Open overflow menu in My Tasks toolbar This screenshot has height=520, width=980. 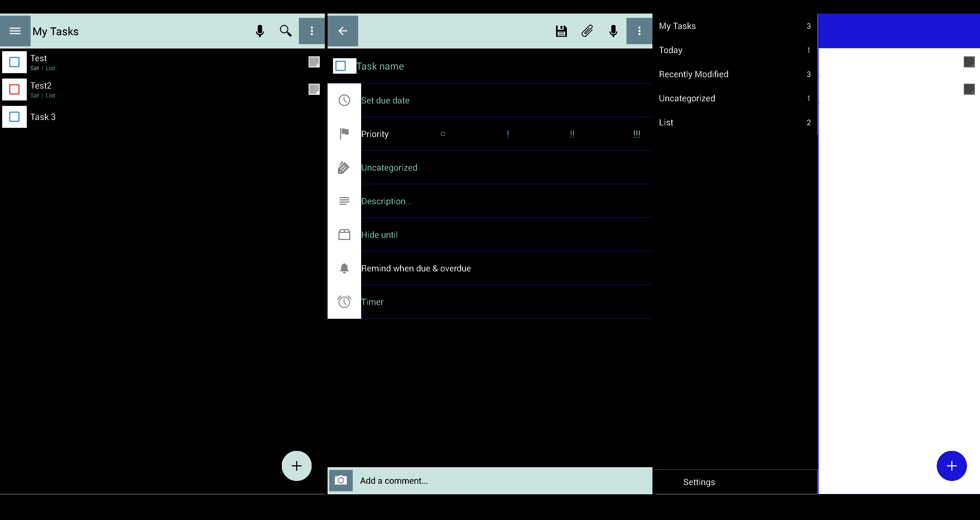(312, 31)
